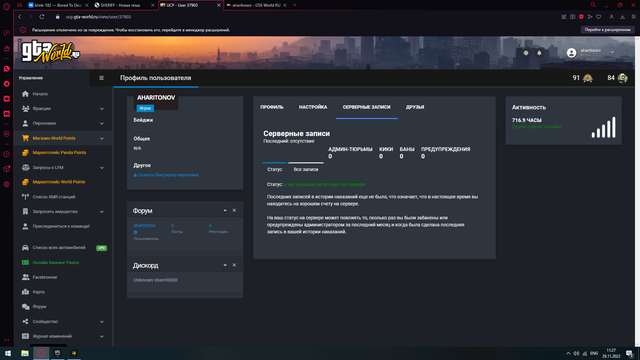640x360 pixels.
Task: Click the Присоединиться к команде person icon
Action: coord(25,226)
